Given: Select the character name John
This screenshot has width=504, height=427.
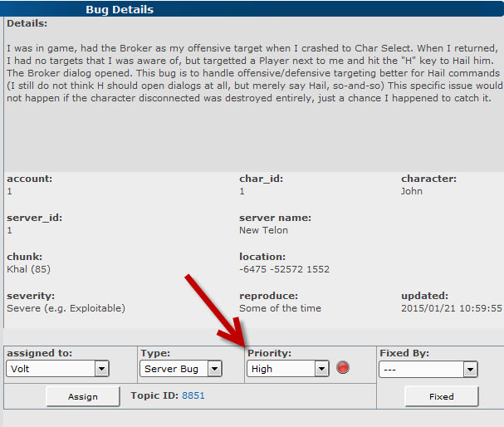Looking at the screenshot, I should tap(412, 191).
